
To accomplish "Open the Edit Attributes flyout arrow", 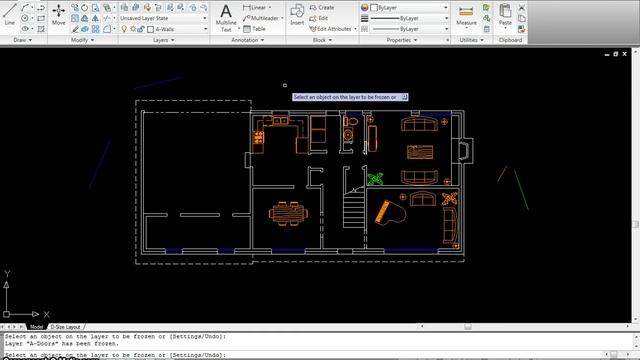I will [355, 29].
